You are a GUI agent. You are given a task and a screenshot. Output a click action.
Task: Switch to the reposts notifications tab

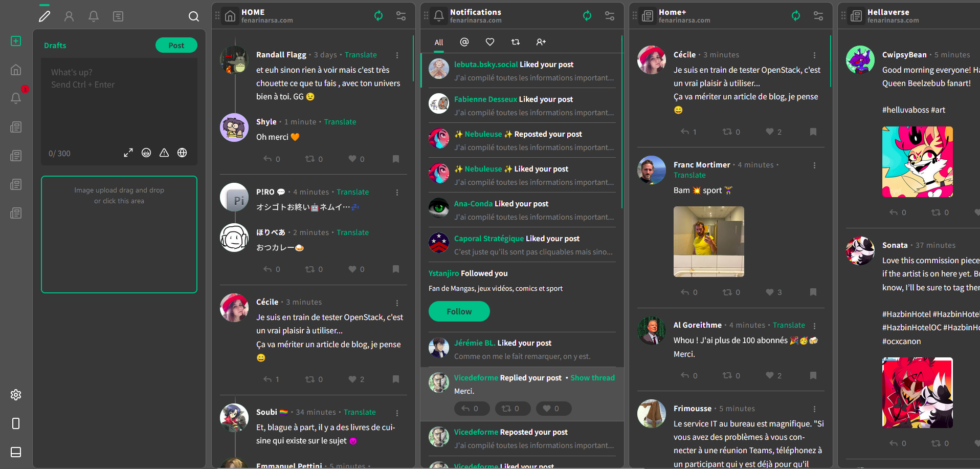(516, 42)
